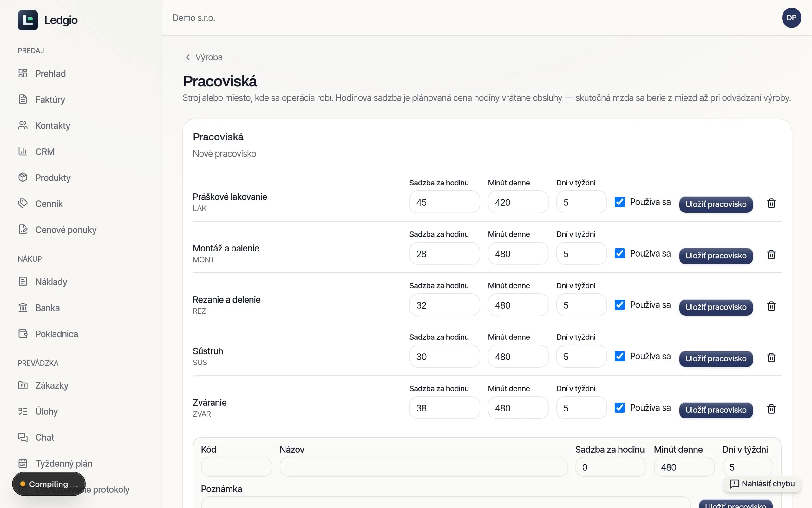The width and height of the screenshot is (812, 508).
Task: Save the Práškové lakovanie workplace
Action: coord(716,204)
